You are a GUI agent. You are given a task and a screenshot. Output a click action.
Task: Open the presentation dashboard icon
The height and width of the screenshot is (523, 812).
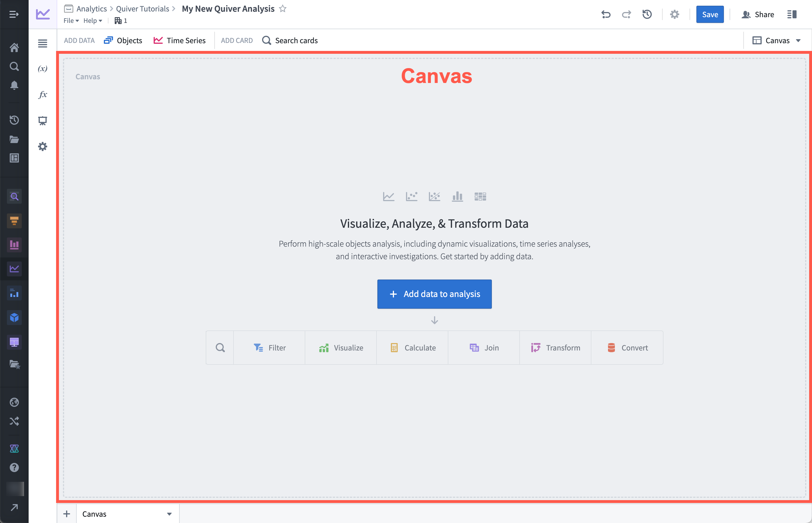coord(42,120)
